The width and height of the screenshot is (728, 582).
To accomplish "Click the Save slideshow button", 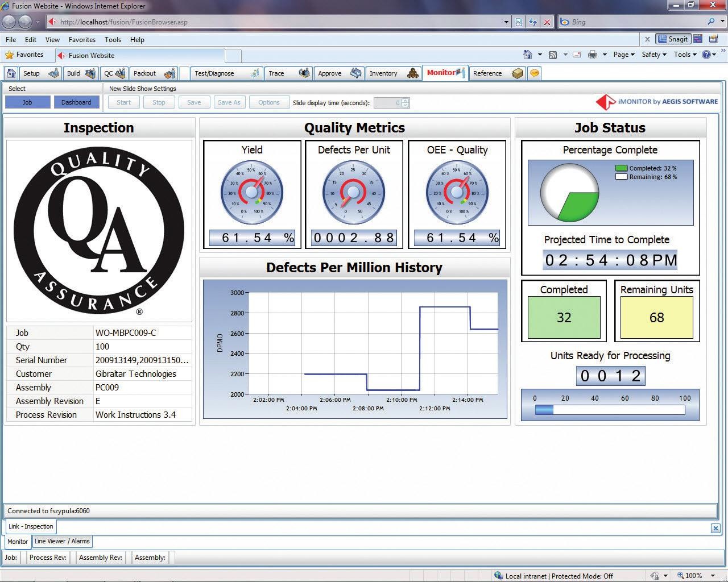I will [x=194, y=102].
